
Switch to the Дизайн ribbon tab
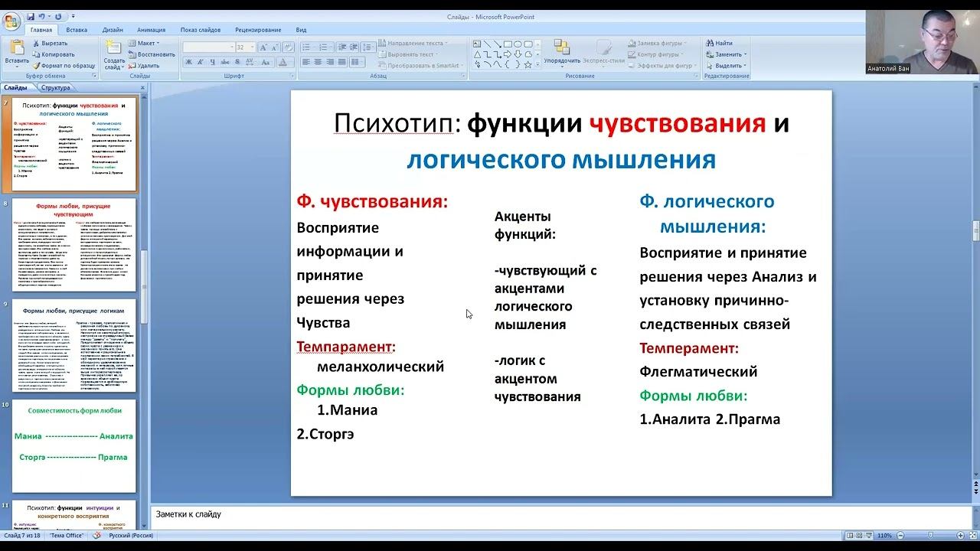coord(113,30)
